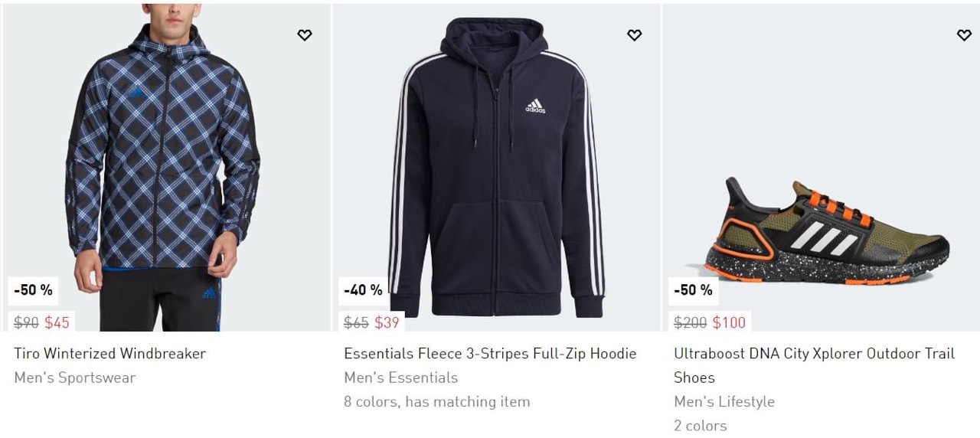Open the Tiro Winterized Windbreaker title link

point(110,354)
